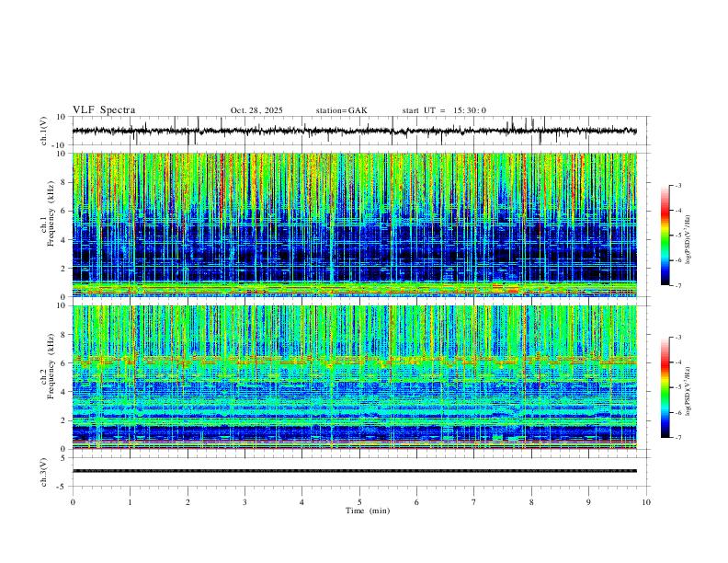Viewport: 728px width, 563px height.
Task: Click the "log(PSD)" label of the ch.1 color scale
Action: pos(688,240)
